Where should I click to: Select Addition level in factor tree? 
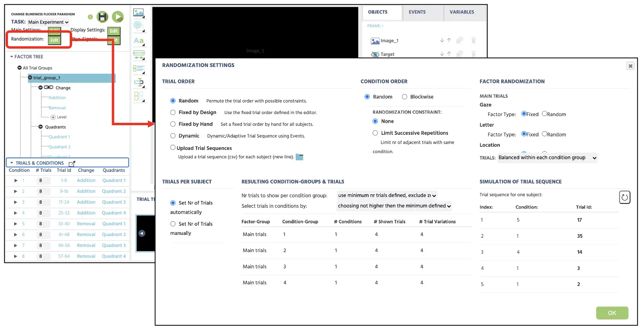57,98
